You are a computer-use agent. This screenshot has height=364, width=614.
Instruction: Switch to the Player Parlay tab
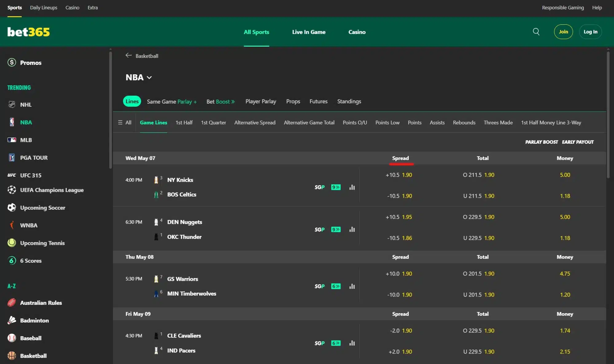(x=261, y=102)
